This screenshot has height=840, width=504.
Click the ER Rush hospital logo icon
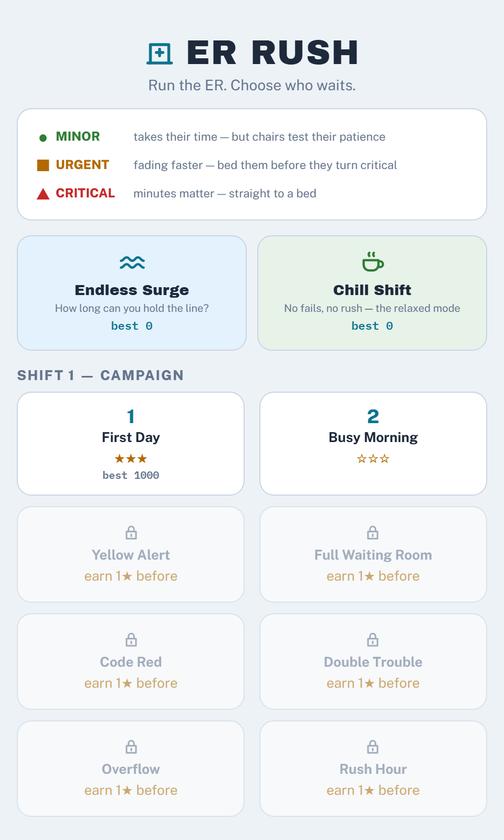160,54
